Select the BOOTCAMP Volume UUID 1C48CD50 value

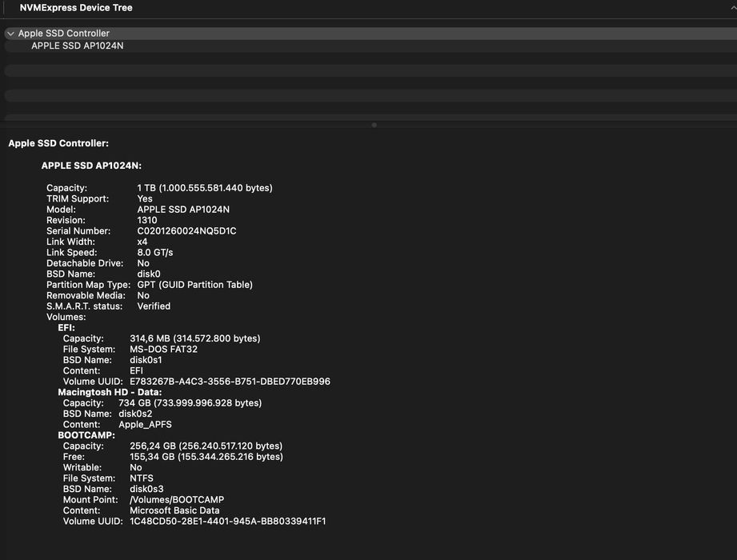(x=228, y=522)
